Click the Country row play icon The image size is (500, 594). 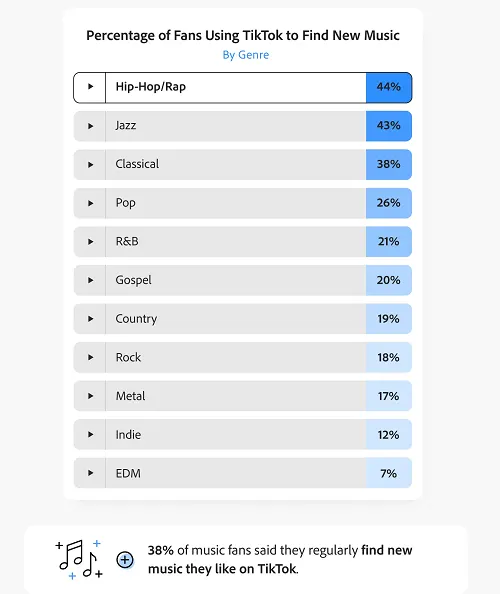pos(90,319)
